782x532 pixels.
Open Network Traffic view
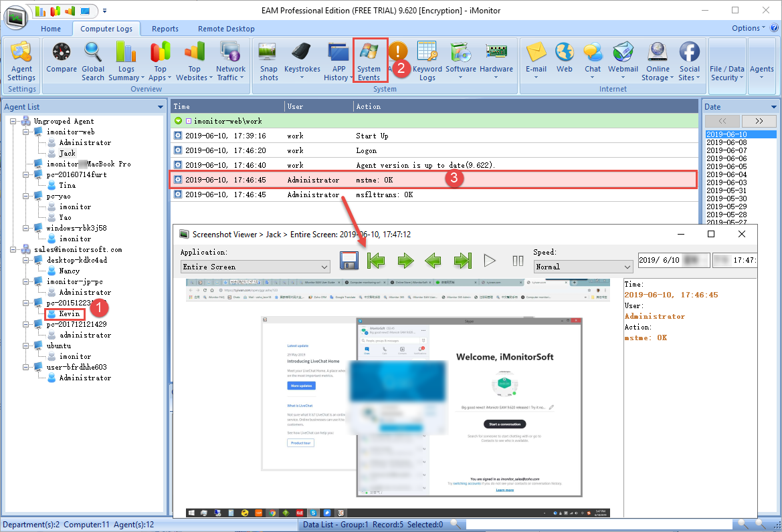click(230, 61)
